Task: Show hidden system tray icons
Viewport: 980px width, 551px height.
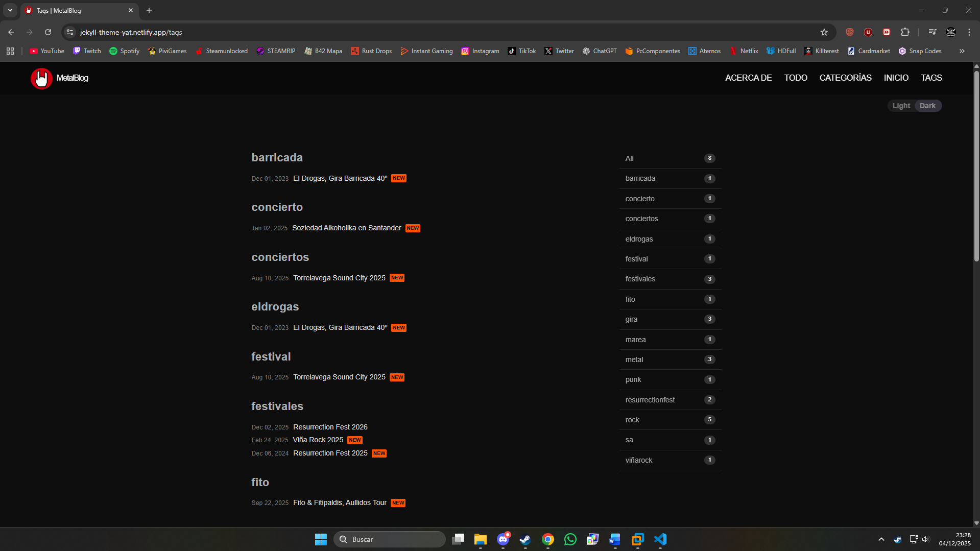Action: coord(881,539)
